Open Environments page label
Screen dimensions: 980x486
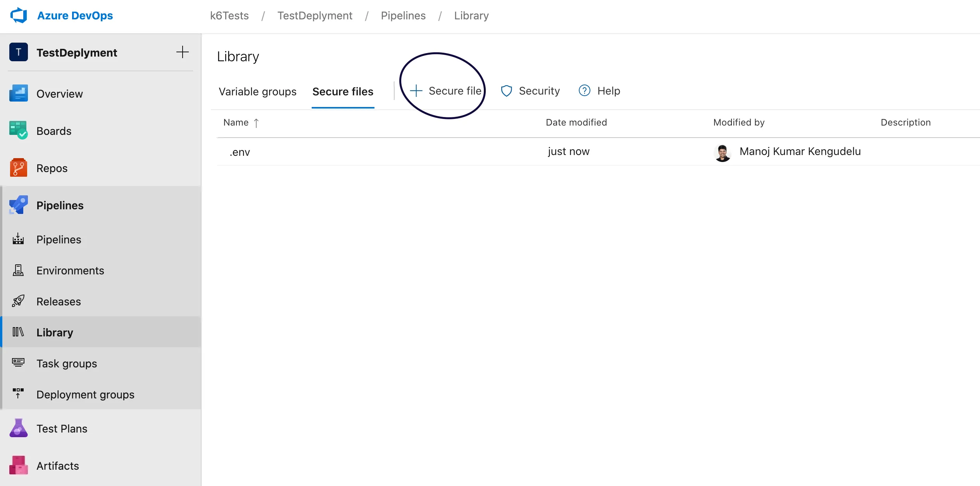(70, 271)
